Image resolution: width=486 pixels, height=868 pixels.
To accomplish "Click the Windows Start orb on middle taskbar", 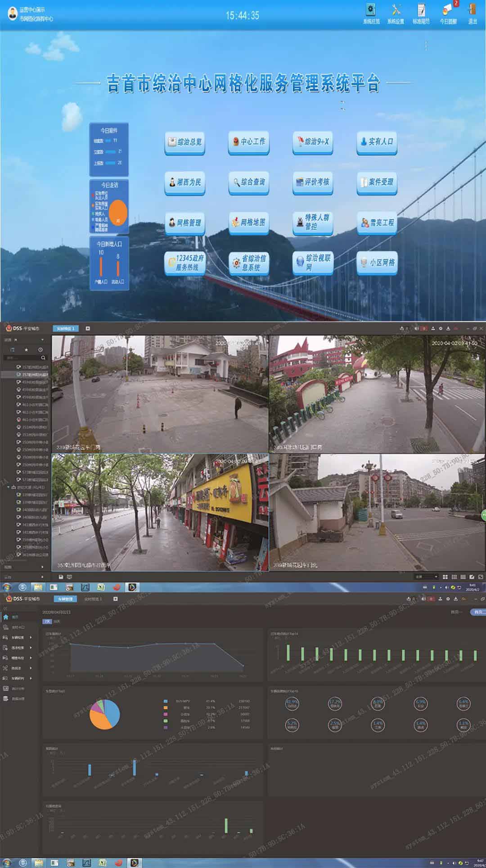I will pyautogui.click(x=6, y=587).
